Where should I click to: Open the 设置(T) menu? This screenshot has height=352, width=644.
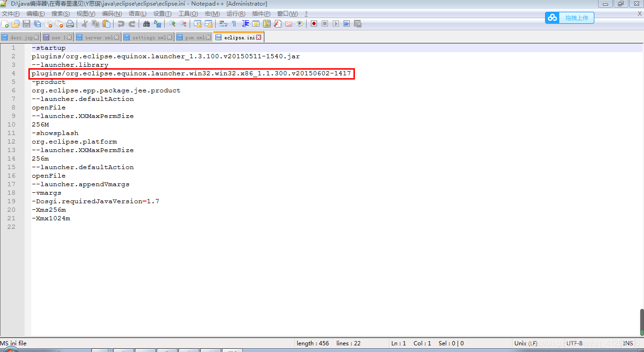tap(162, 14)
